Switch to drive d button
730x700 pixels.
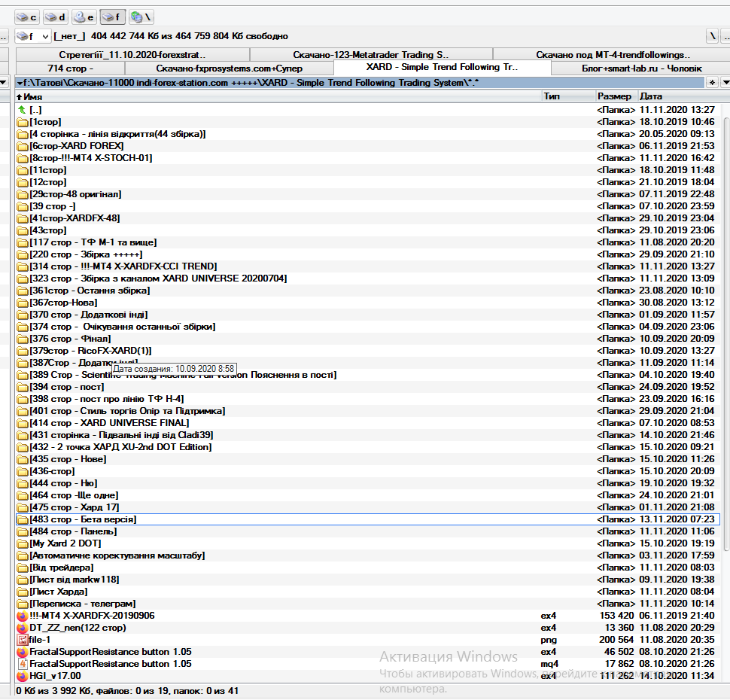[x=56, y=17]
